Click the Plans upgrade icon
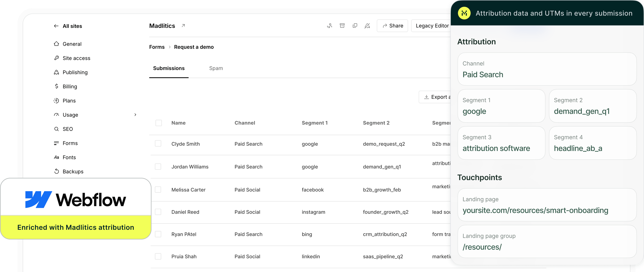Viewport: 644px width, 272px height. 57,101
